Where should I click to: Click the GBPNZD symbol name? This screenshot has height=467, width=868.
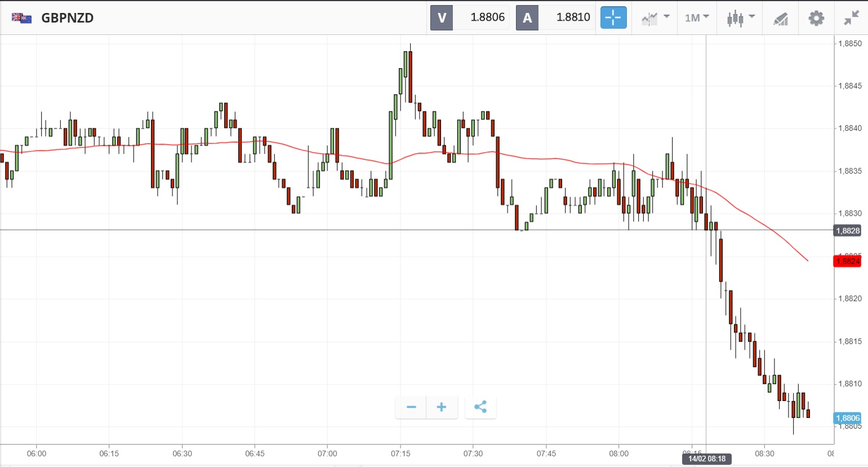tap(68, 18)
